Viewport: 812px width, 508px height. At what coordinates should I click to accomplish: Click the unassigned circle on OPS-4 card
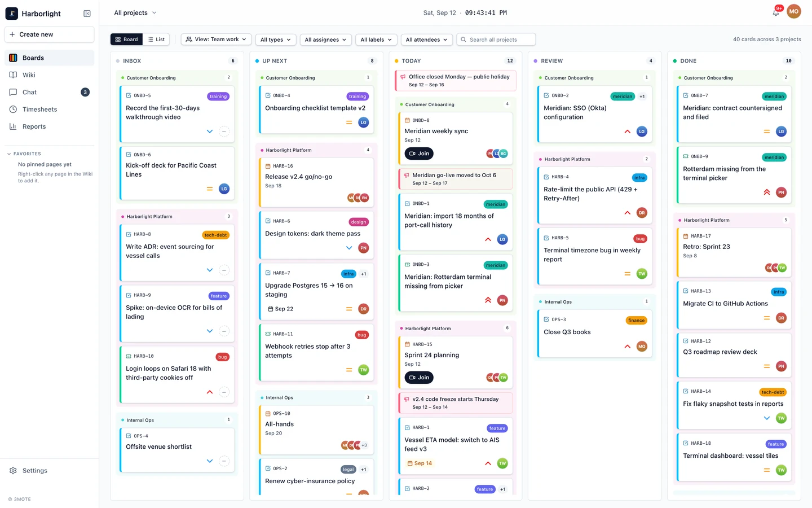point(224,461)
